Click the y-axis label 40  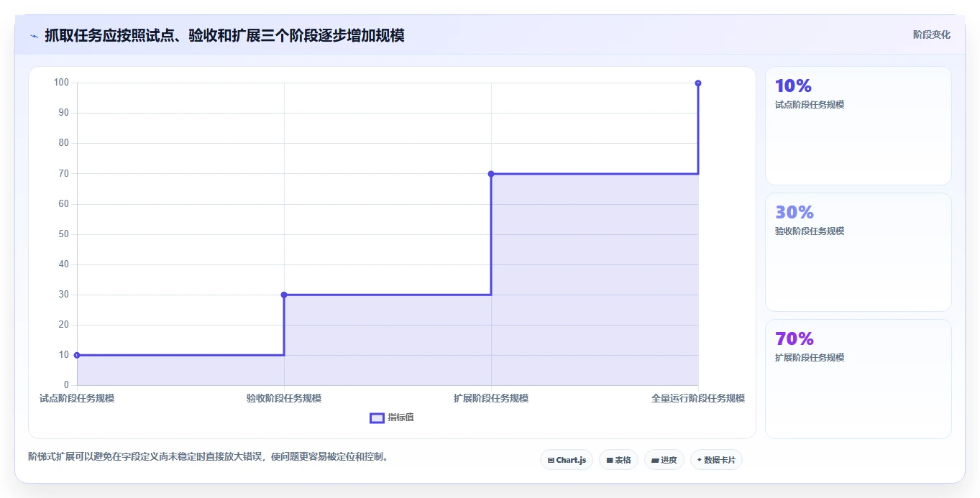[64, 264]
